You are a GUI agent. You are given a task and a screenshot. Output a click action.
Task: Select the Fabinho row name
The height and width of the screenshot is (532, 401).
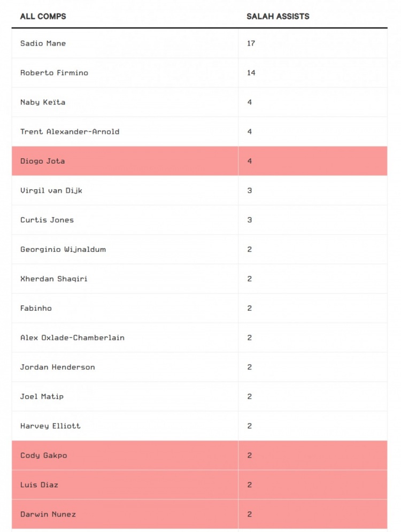36,308
